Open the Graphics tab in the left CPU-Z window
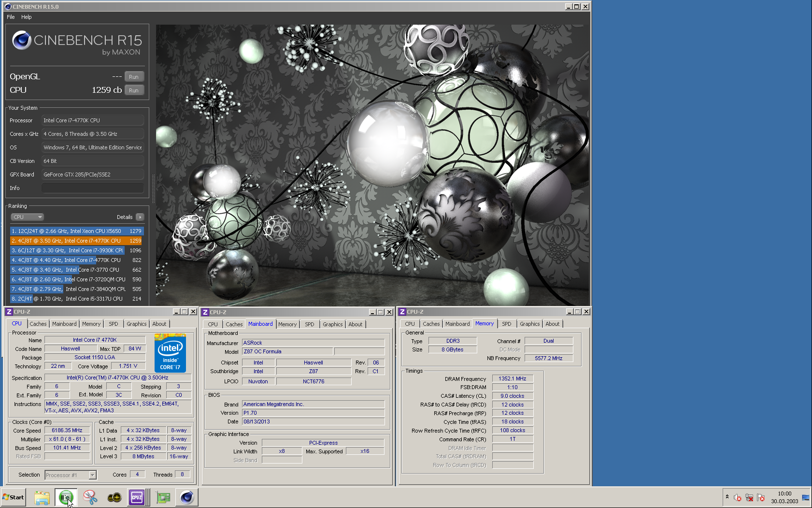Viewport: 812px width, 508px height. click(x=137, y=324)
